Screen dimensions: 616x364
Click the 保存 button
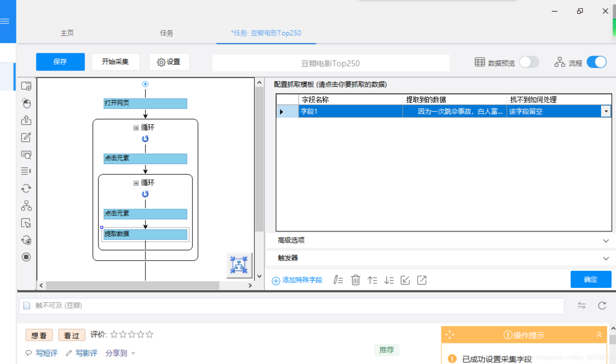[x=60, y=62]
